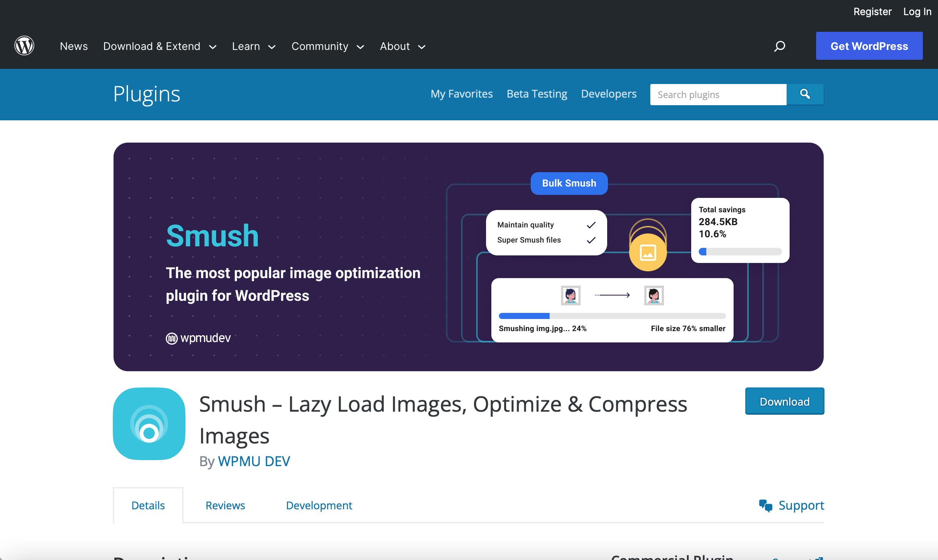Open the WPMU DEV author link

(254, 461)
